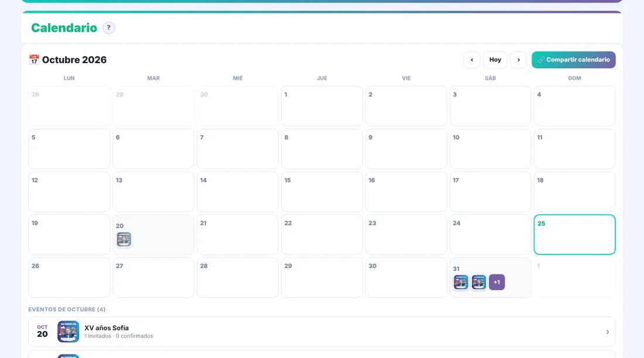The height and width of the screenshot is (358, 644).
Task: Go to the previous month arrow
Action: 472,60
